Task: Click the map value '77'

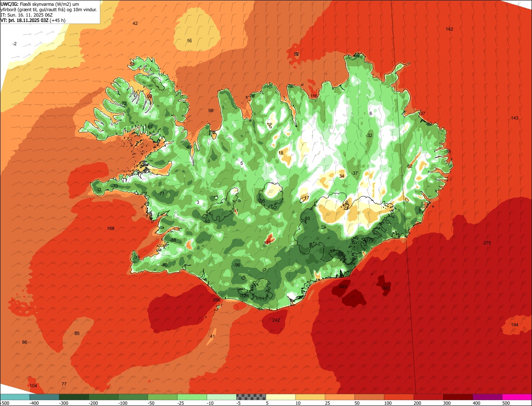Action: click(x=64, y=384)
